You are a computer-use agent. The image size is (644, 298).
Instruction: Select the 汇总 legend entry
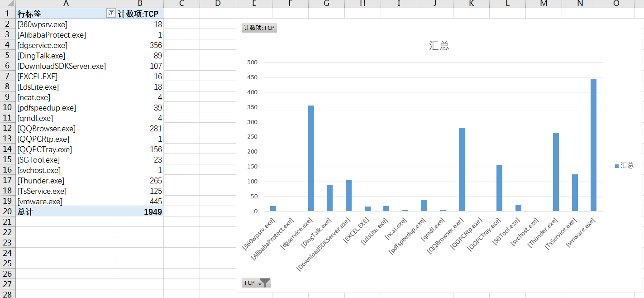coord(624,166)
